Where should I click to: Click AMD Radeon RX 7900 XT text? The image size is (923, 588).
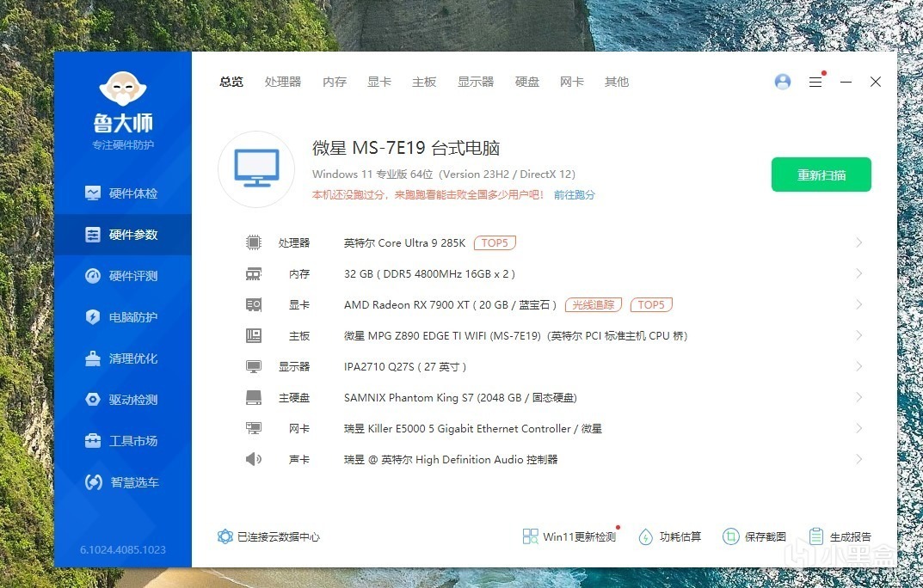(450, 304)
